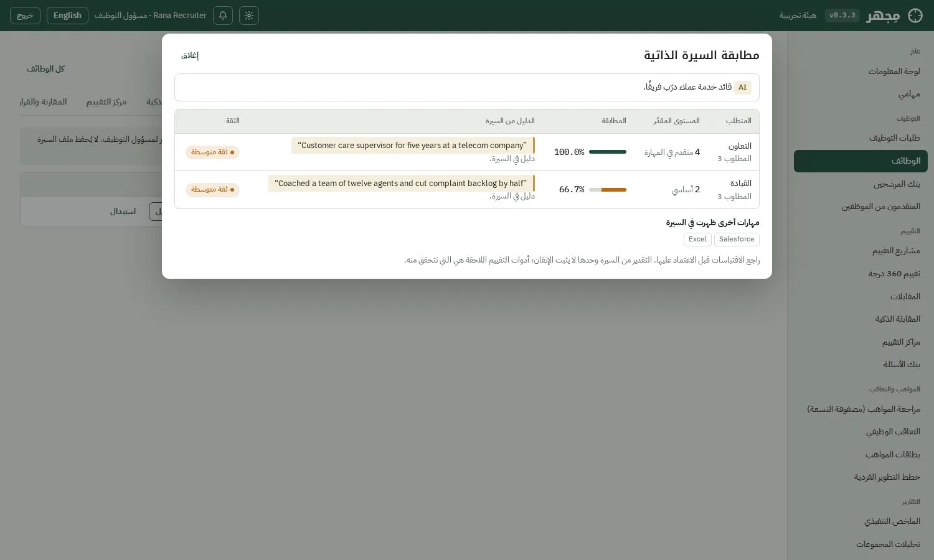Click the ثقة متوسطة badge in القيادة row
The height and width of the screenshot is (560, 934).
(212, 190)
